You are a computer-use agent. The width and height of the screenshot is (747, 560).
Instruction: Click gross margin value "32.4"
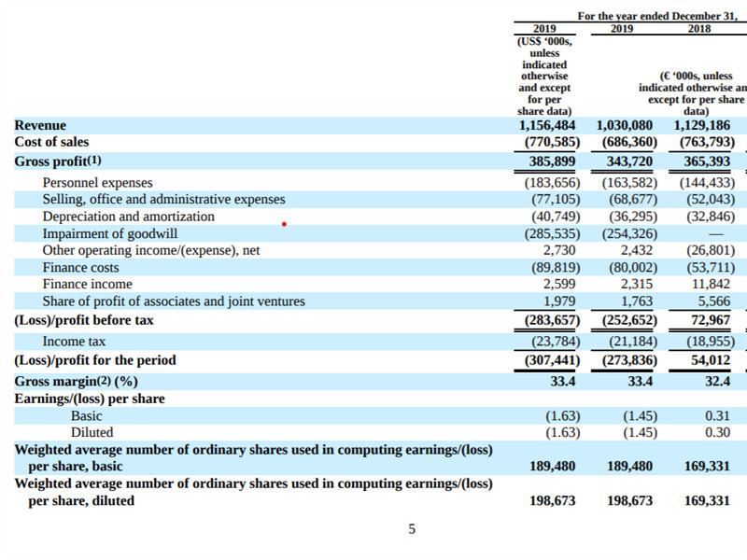[718, 382]
